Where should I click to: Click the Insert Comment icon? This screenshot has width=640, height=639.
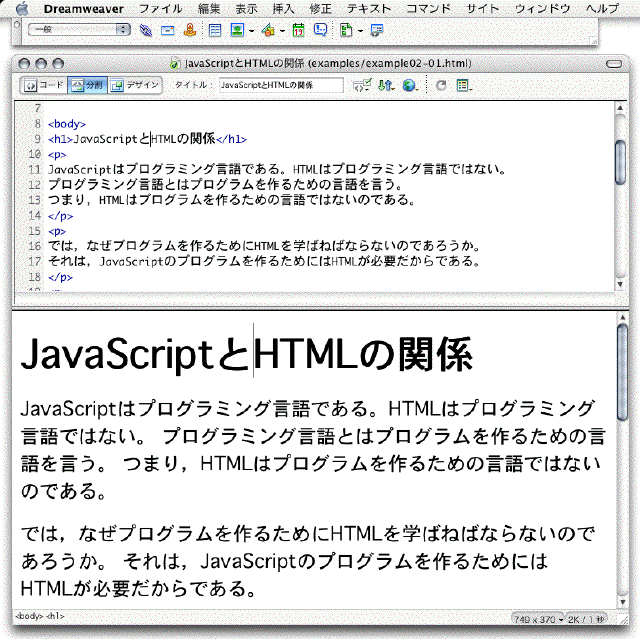tap(320, 30)
